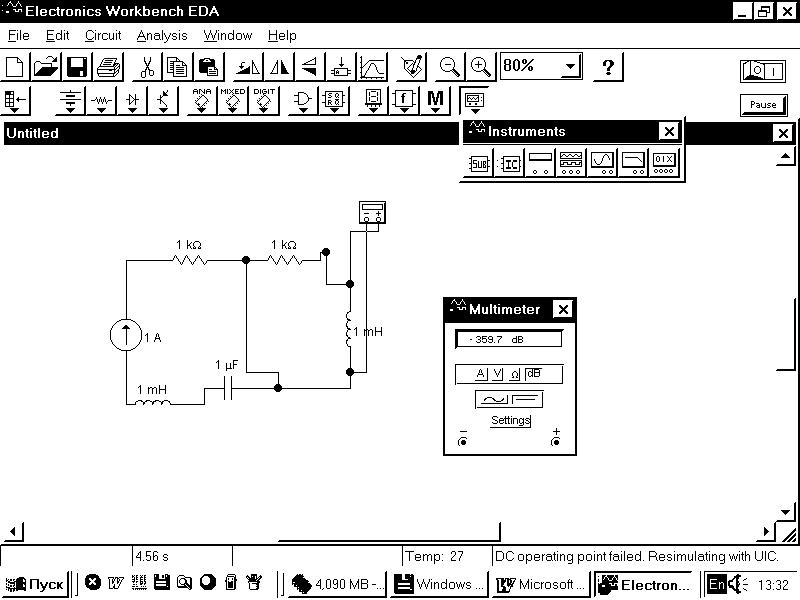This screenshot has width=800, height=600.
Task: Click the multimeter negative terminal
Action: [463, 441]
